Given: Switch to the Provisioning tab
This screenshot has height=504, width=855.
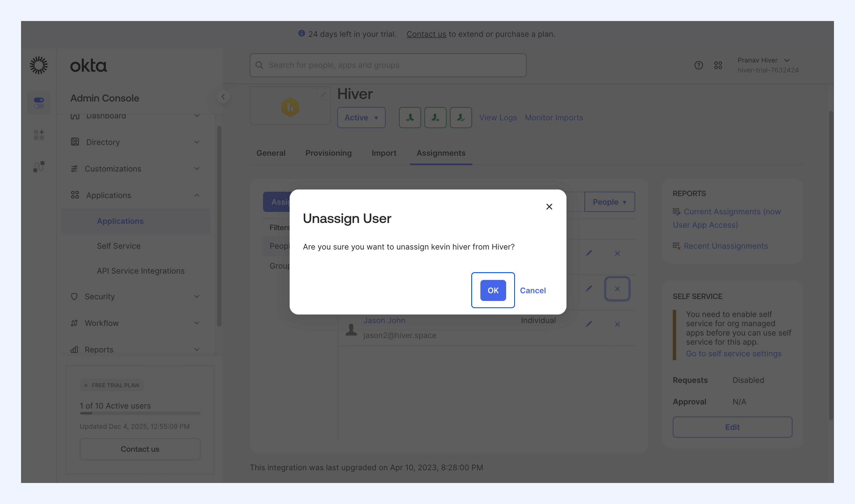Looking at the screenshot, I should [x=328, y=153].
